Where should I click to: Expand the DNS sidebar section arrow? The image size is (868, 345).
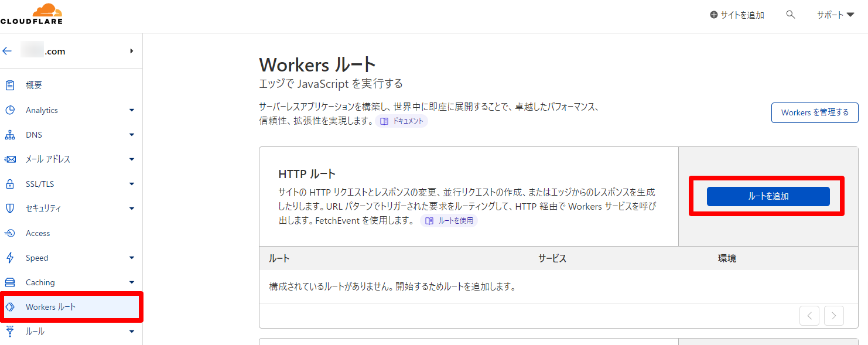(132, 135)
